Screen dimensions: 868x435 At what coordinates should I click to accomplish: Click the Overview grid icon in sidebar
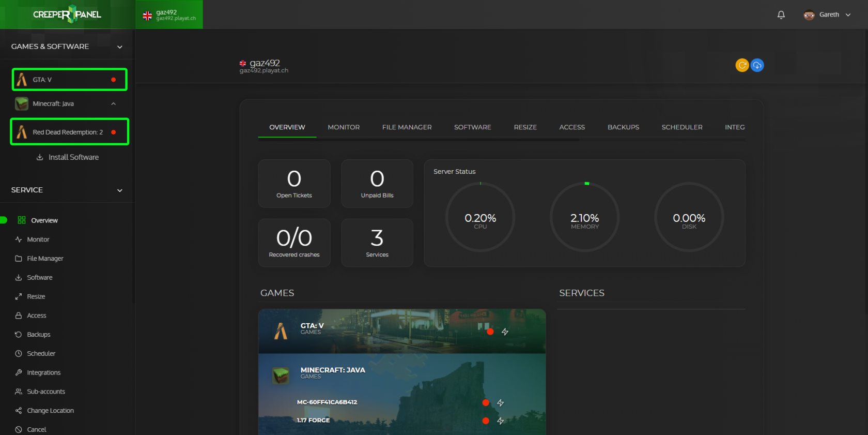pyautogui.click(x=22, y=220)
